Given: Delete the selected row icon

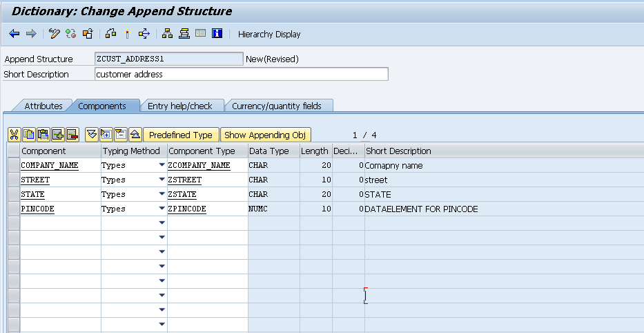Looking at the screenshot, I should [72, 135].
